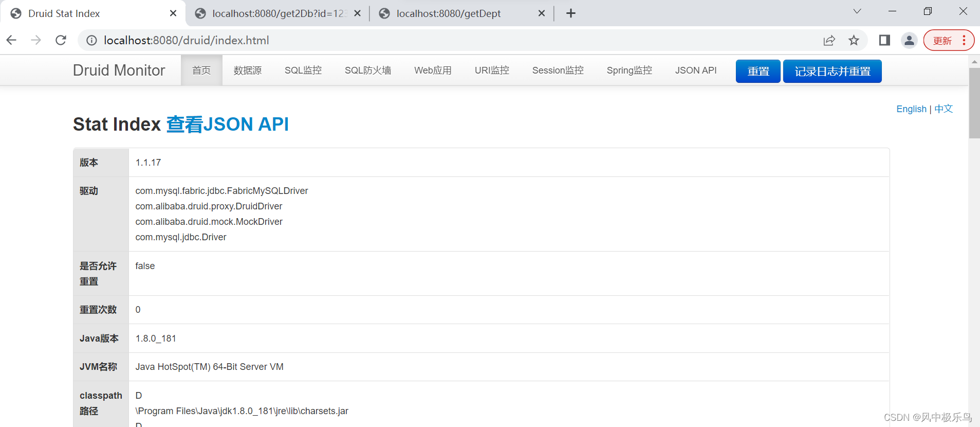Click the scrollbar up arrow
980x427 pixels.
click(974, 62)
